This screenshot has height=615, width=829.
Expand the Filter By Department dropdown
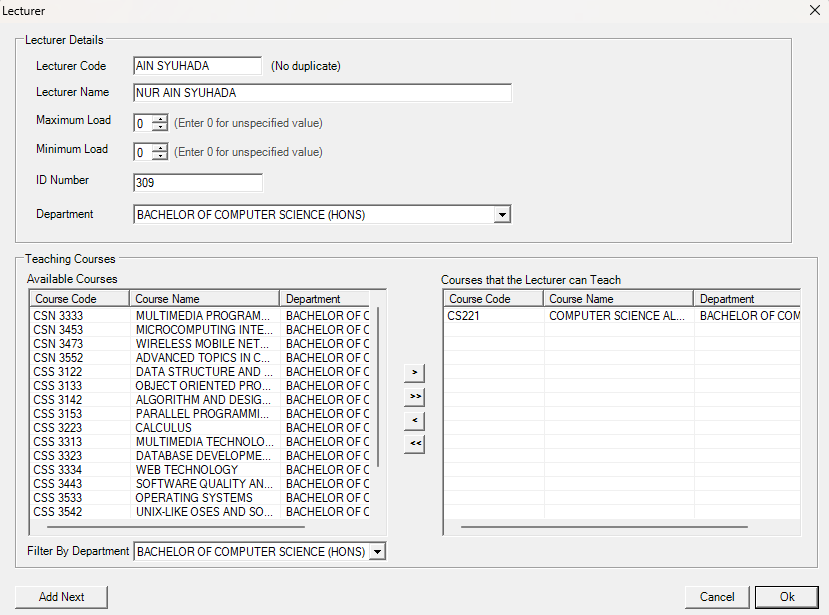click(x=376, y=552)
